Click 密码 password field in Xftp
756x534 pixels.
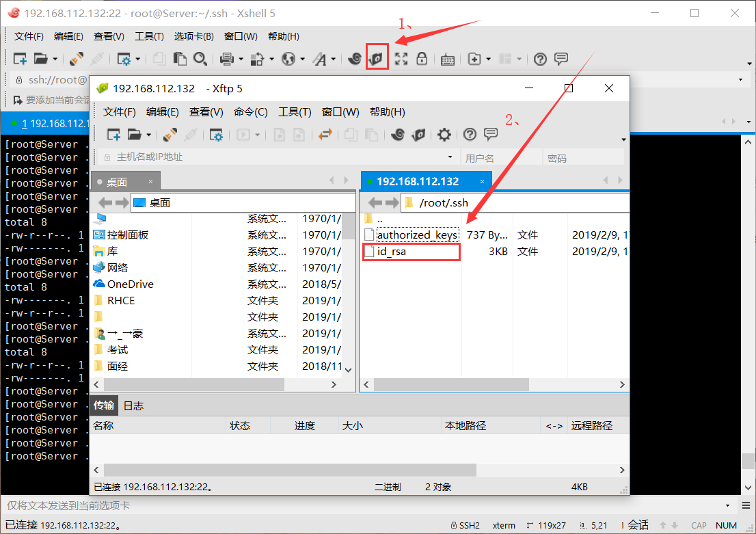pyautogui.click(x=584, y=158)
